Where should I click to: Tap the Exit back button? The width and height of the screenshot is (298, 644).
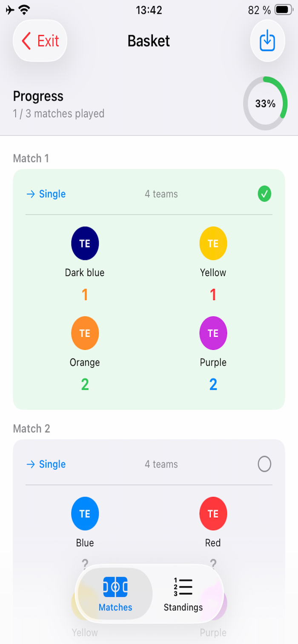(40, 41)
